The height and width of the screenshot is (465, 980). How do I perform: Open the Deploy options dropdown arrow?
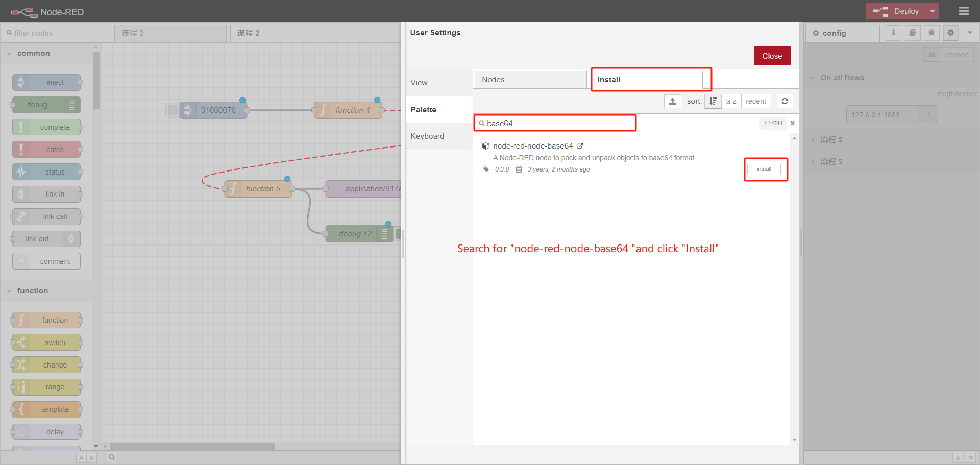pos(933,11)
